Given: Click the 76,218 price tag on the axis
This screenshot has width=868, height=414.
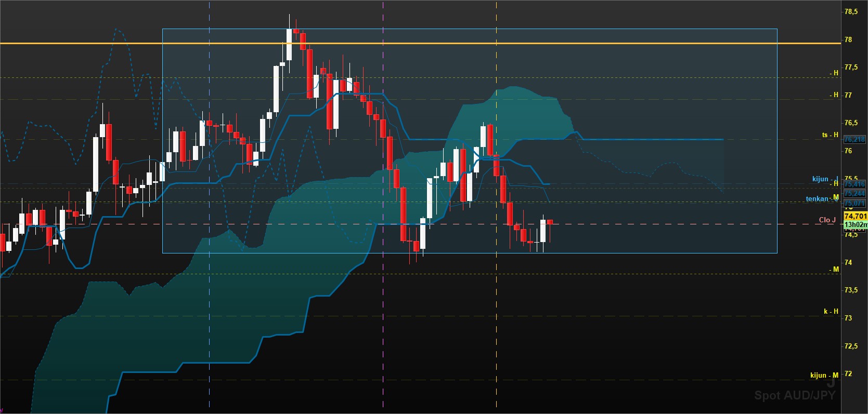Looking at the screenshot, I should [854, 139].
